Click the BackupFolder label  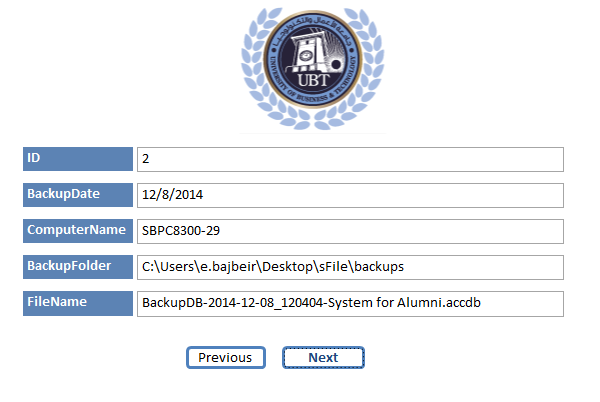point(78,267)
